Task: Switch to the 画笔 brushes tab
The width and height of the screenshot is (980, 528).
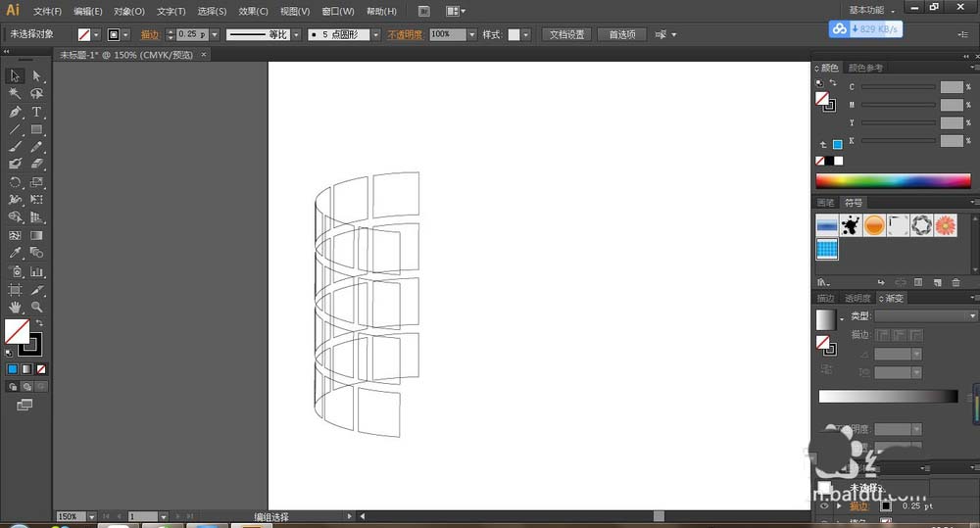Action: point(825,203)
